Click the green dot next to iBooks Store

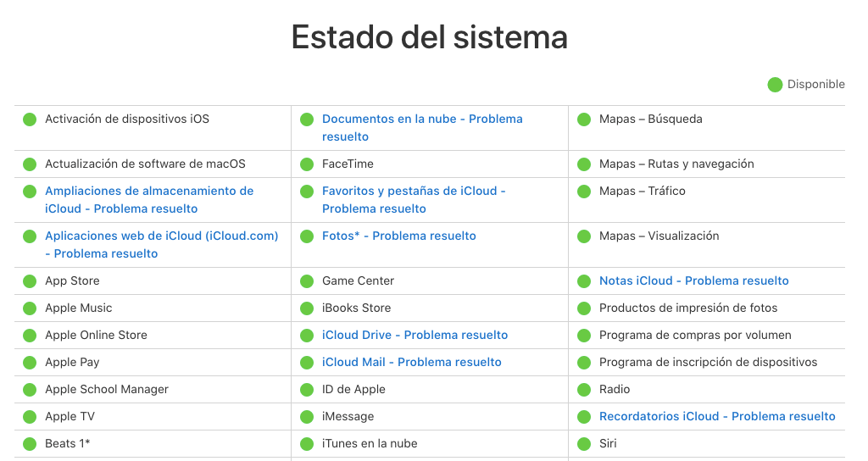[x=307, y=308]
